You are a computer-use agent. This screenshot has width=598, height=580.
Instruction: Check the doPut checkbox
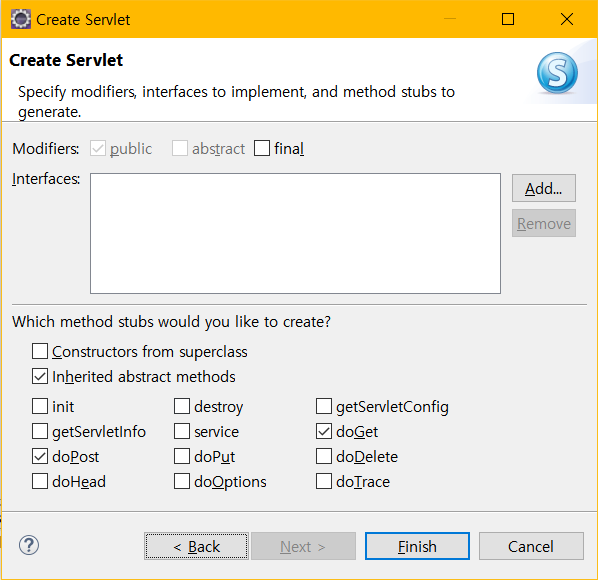tap(182, 456)
